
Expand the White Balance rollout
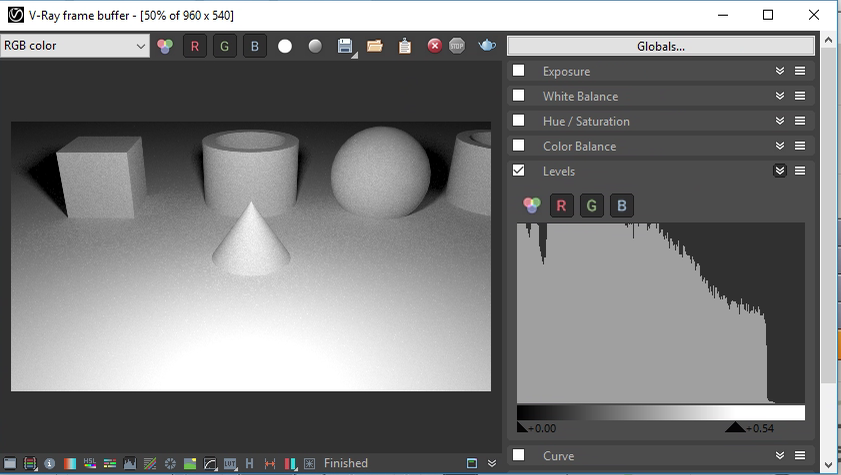pos(780,95)
